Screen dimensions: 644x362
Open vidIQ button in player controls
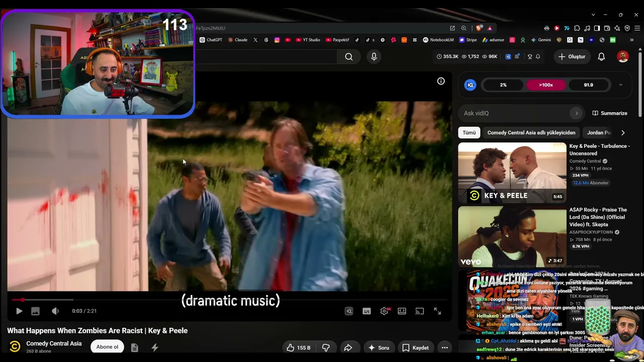click(x=349, y=311)
